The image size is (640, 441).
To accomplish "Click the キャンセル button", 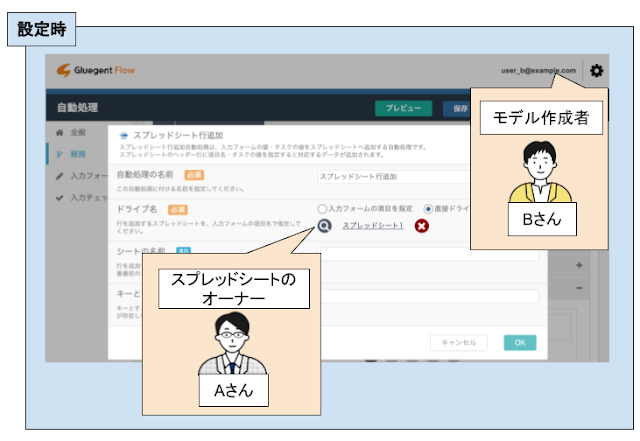I will [x=459, y=343].
